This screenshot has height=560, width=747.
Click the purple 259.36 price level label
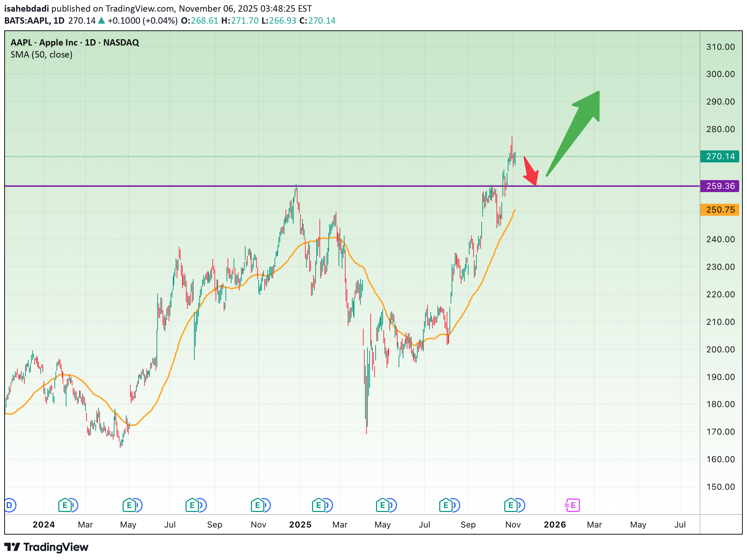(x=720, y=186)
